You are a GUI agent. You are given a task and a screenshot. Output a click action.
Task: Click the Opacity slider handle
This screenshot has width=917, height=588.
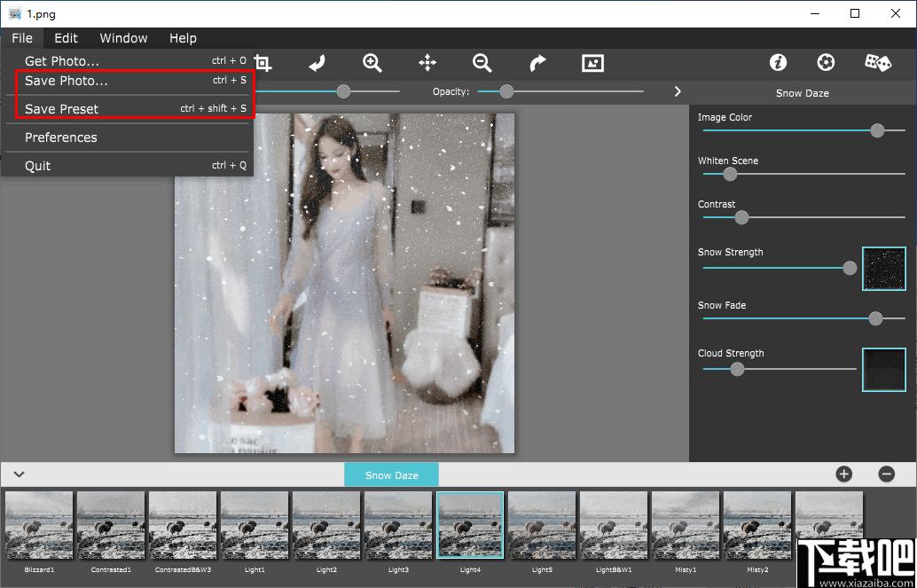(x=506, y=91)
